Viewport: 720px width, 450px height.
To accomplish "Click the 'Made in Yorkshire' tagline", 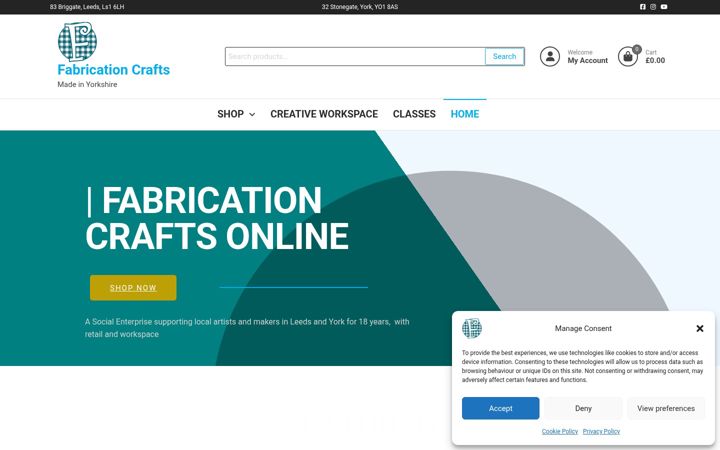I will 87,84.
